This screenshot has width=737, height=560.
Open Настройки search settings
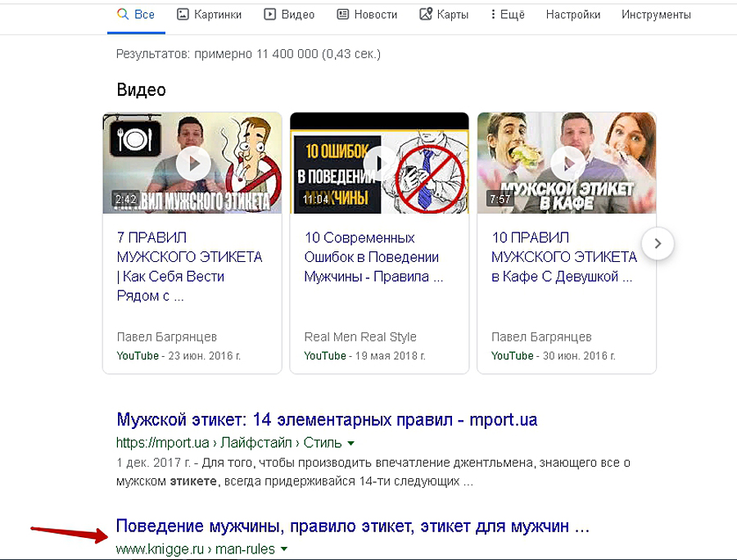tap(573, 15)
